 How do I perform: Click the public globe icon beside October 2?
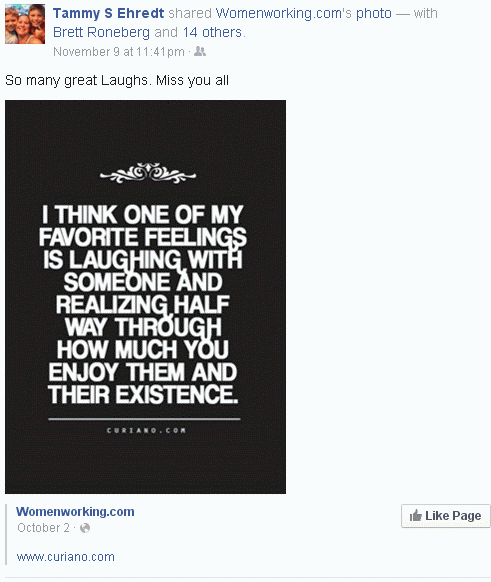coord(85,528)
